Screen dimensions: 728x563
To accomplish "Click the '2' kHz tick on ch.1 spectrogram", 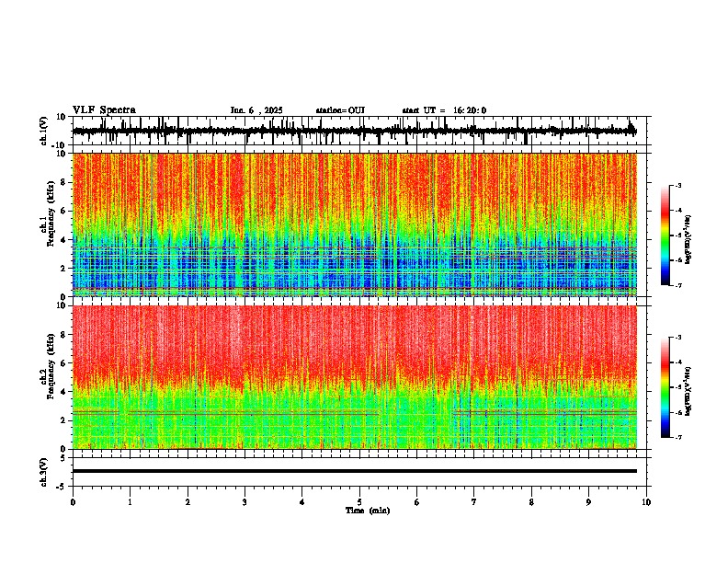I will (x=64, y=269).
